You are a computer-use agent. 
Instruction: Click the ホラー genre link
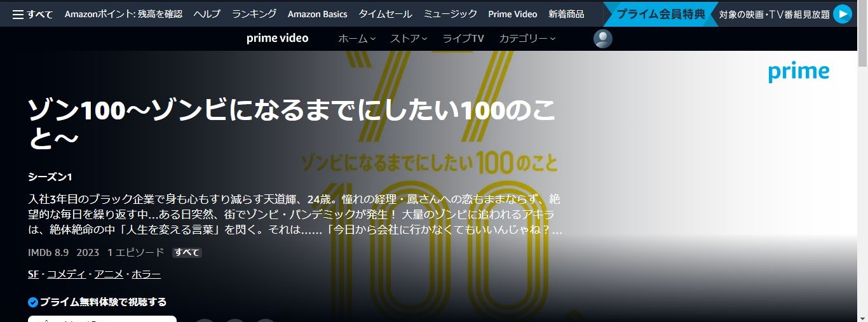click(x=146, y=274)
